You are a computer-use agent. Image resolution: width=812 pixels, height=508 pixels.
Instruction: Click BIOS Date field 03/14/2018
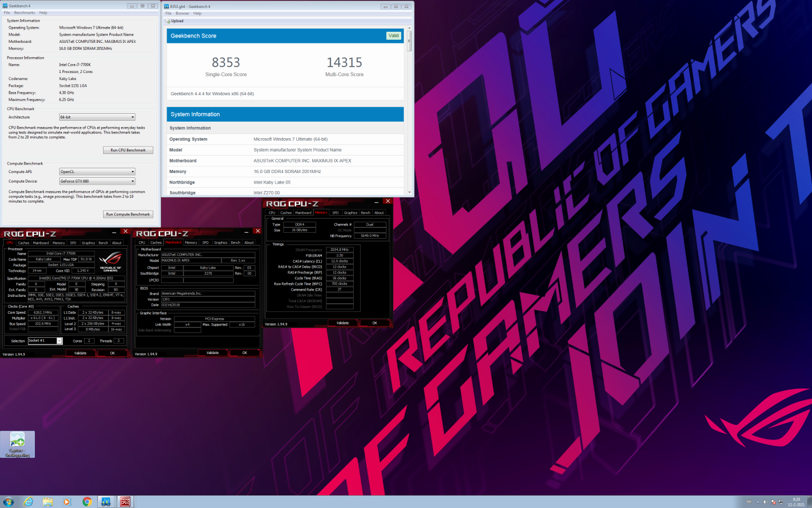(x=208, y=305)
